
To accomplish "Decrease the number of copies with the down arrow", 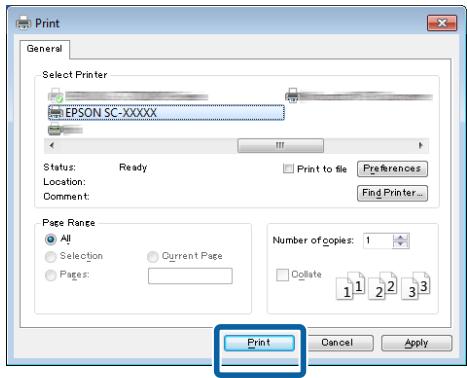I will (401, 245).
